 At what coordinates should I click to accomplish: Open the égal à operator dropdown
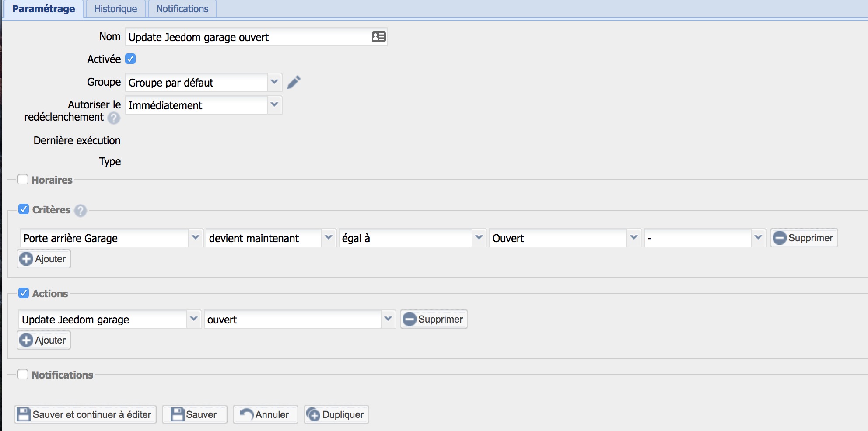[x=479, y=238]
